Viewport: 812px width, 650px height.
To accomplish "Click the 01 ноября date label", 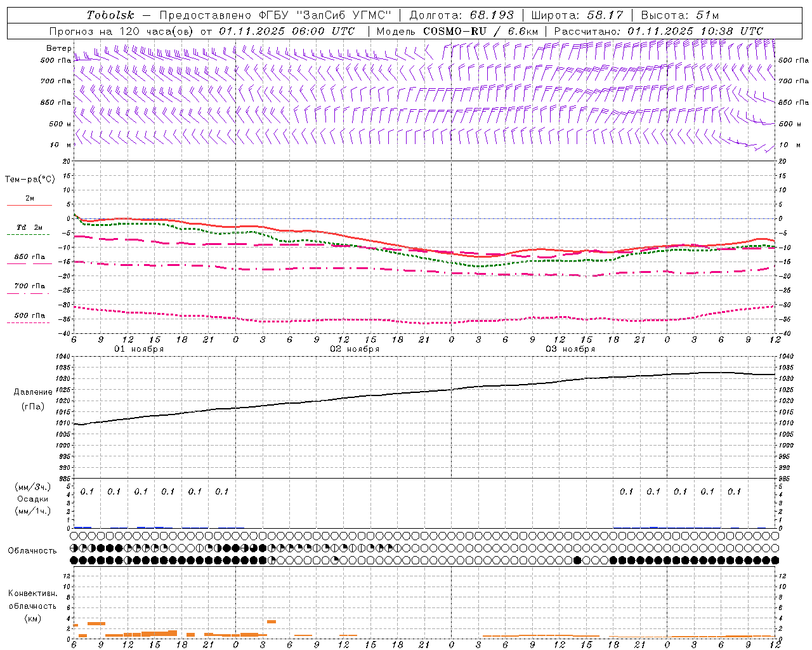I will pyautogui.click(x=139, y=349).
